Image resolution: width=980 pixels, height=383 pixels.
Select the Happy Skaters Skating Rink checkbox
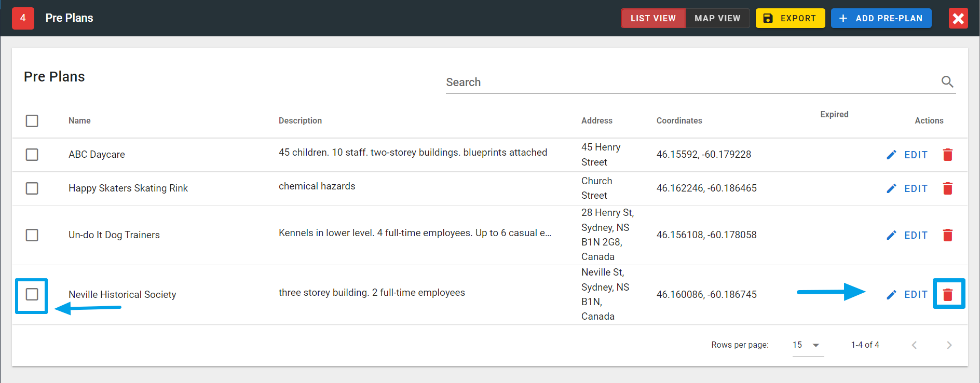coord(32,188)
